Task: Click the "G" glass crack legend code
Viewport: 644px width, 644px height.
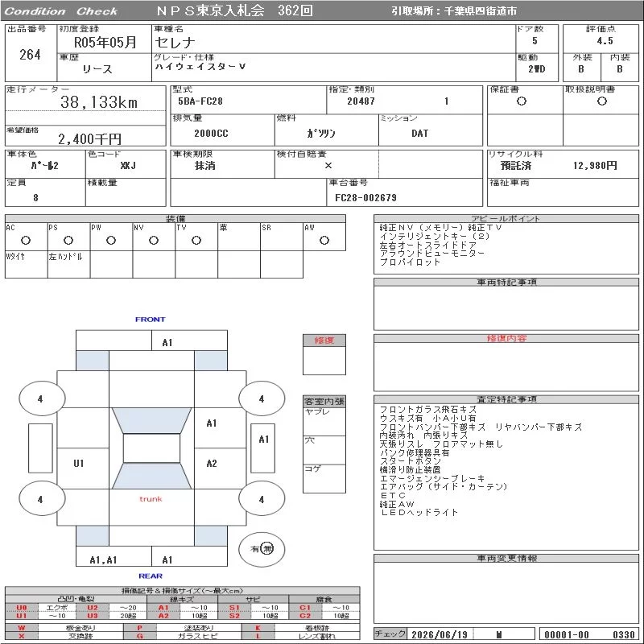Action: tap(139, 636)
